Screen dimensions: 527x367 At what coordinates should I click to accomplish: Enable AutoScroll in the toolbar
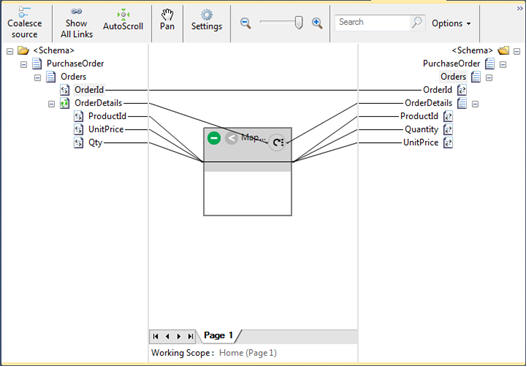[123, 21]
